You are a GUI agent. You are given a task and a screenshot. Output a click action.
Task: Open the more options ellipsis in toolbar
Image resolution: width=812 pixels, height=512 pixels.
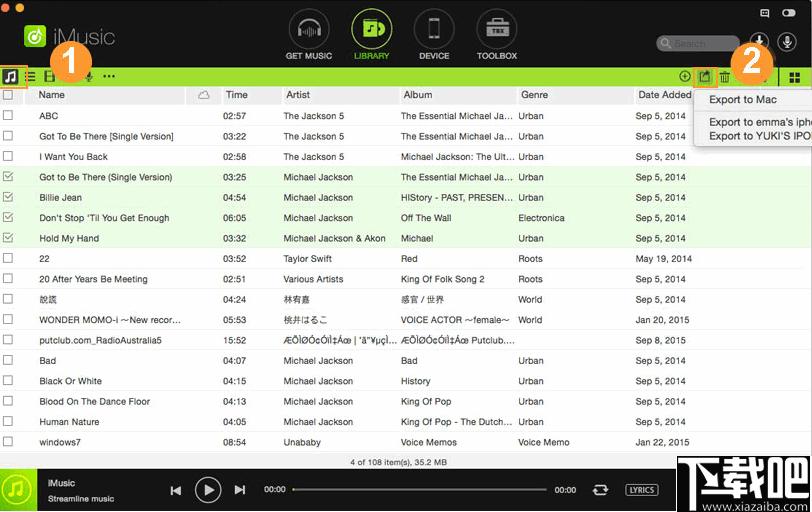(x=109, y=77)
